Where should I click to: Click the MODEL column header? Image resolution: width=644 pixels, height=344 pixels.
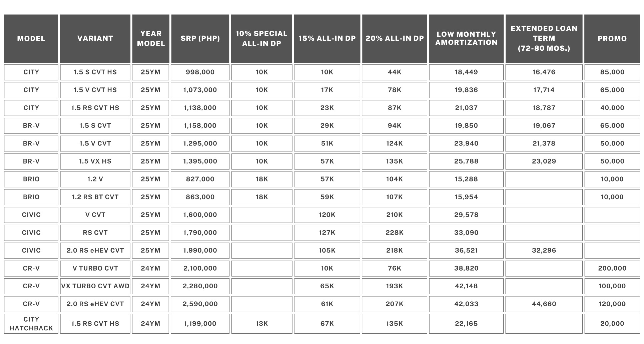(x=31, y=39)
